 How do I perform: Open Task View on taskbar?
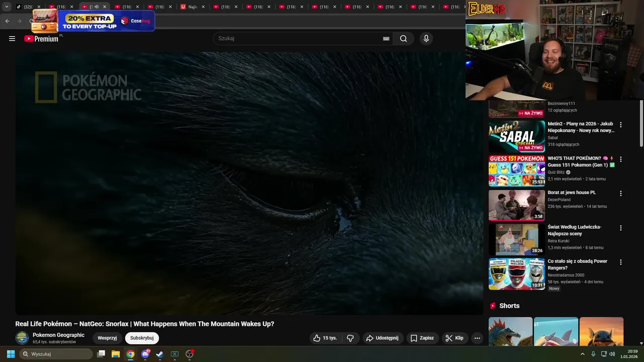(x=101, y=354)
